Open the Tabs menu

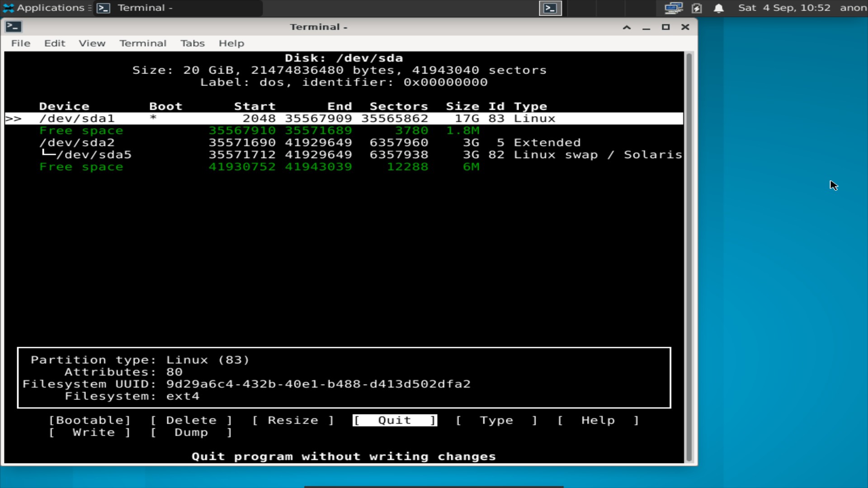(193, 43)
